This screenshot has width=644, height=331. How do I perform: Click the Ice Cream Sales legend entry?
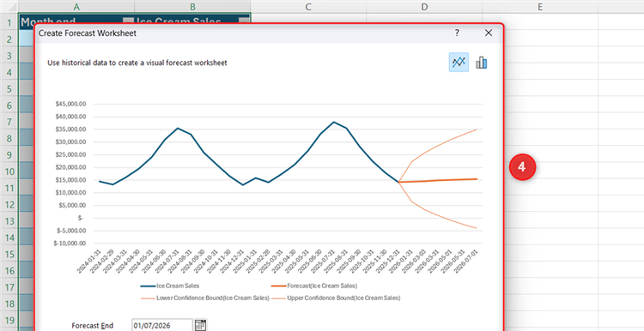pos(170,286)
